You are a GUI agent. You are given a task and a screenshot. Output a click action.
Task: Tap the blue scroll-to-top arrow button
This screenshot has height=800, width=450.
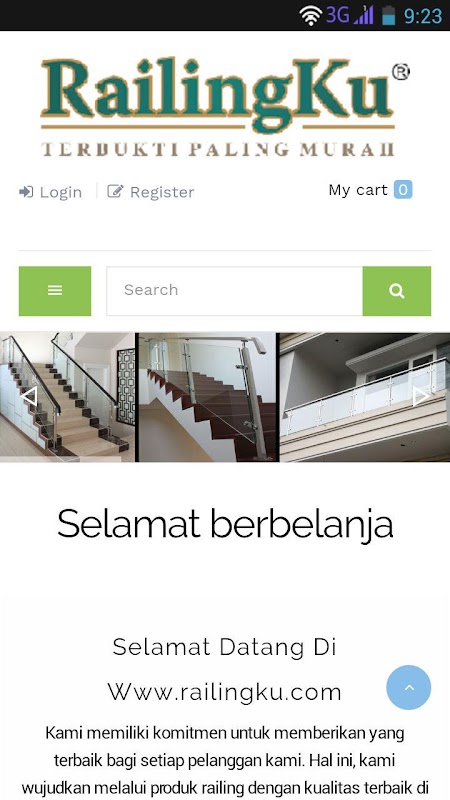(x=409, y=687)
